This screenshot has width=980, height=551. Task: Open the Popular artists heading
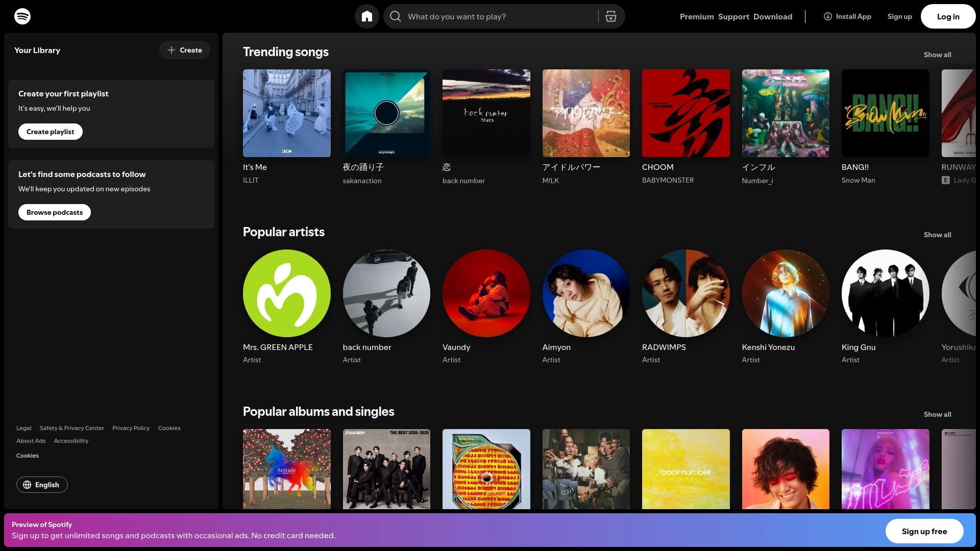(x=283, y=232)
